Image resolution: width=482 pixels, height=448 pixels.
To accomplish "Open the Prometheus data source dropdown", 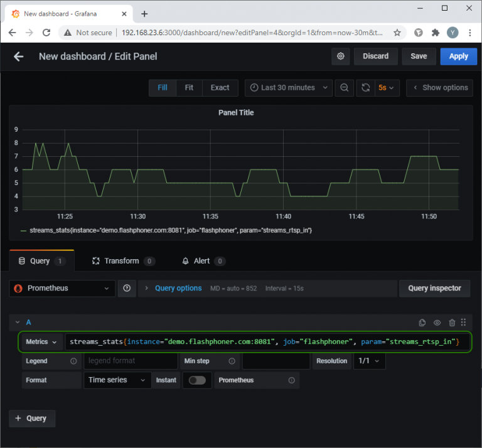I will [x=62, y=288].
